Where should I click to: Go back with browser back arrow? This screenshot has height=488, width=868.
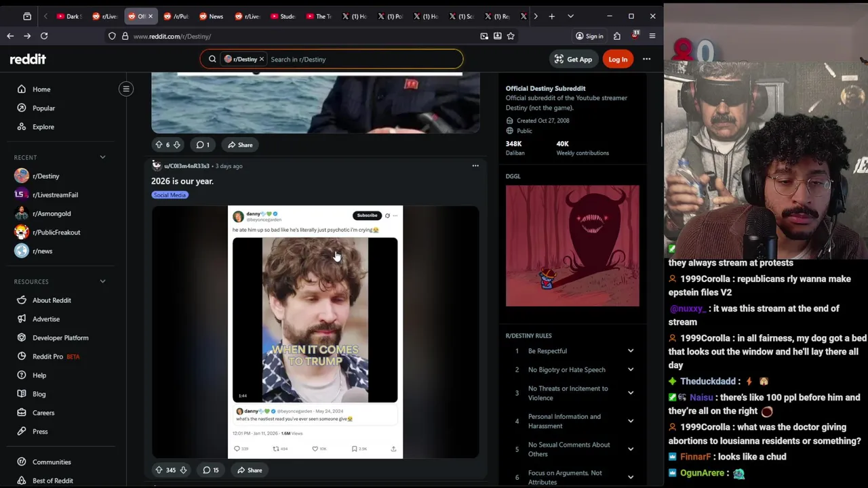pyautogui.click(x=10, y=36)
